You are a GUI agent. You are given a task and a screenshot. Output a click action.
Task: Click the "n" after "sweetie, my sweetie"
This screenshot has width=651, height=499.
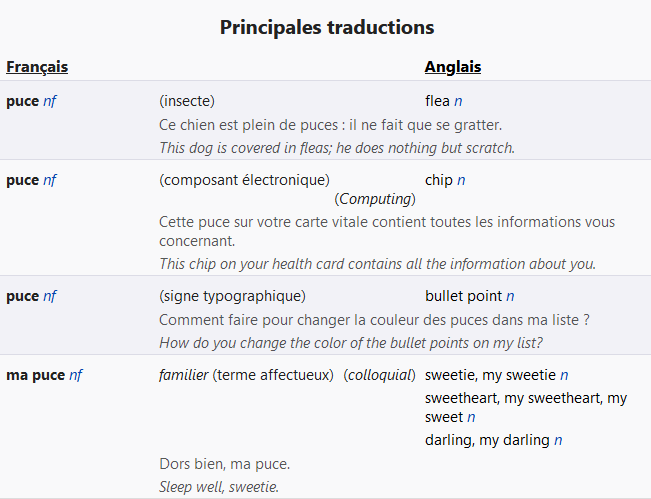[x=564, y=375]
